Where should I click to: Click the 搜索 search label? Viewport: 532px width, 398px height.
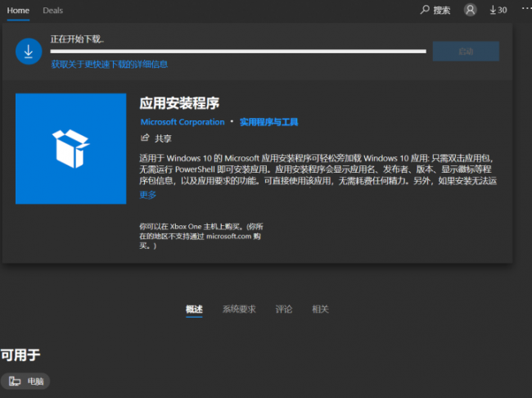(442, 10)
